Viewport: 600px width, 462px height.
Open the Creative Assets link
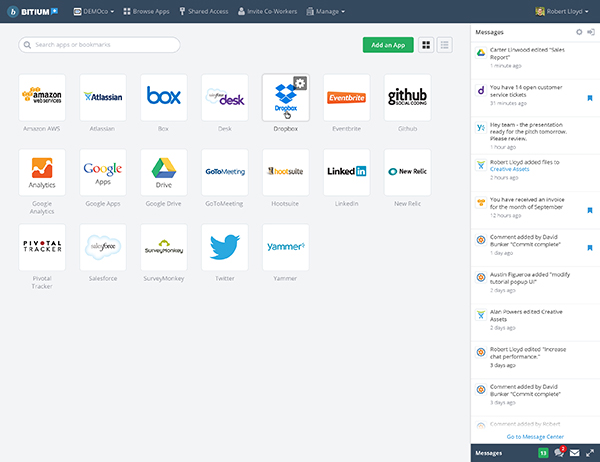[509, 169]
